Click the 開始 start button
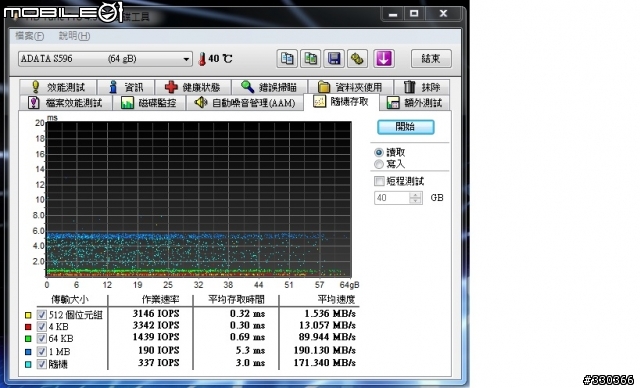The height and width of the screenshot is (388, 640). (405, 127)
